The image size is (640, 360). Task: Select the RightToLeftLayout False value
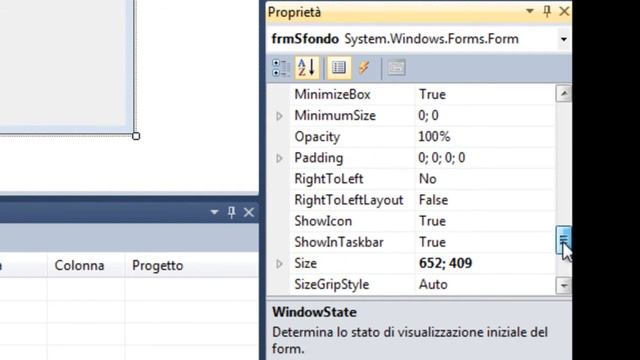433,200
